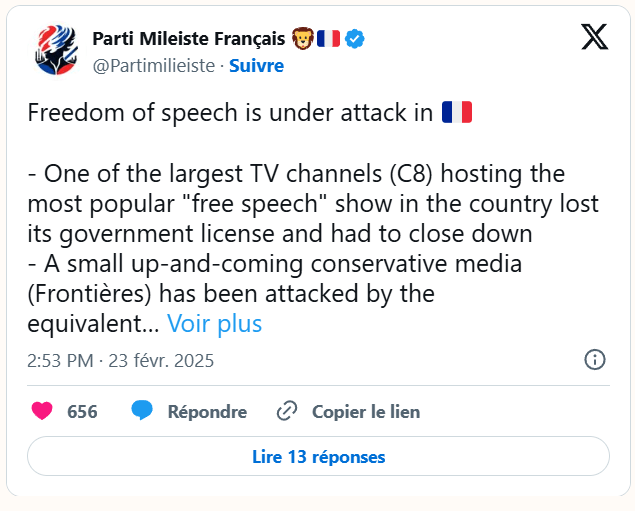This screenshot has width=635, height=511.
Task: Click the @Partimilieiste handle
Action: (153, 65)
